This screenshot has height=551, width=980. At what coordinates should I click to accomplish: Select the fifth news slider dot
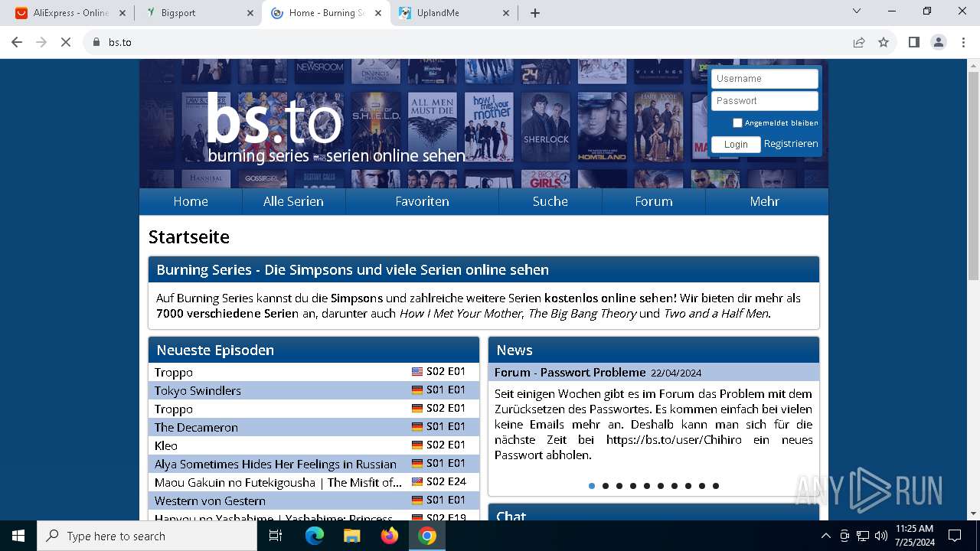click(647, 486)
